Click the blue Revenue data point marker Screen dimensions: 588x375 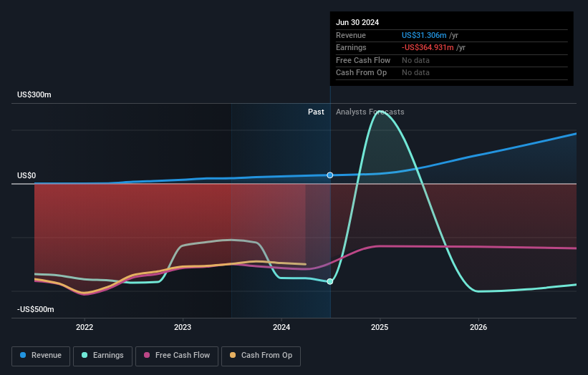[330, 175]
